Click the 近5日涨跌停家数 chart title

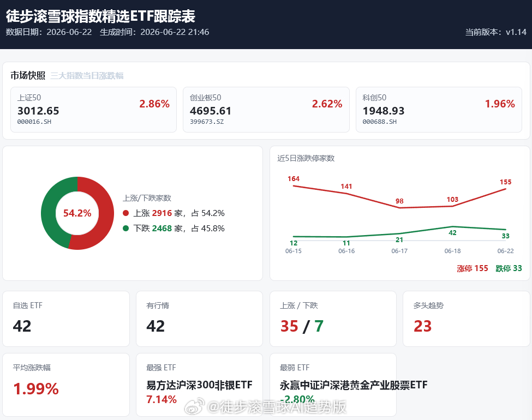pos(306,158)
